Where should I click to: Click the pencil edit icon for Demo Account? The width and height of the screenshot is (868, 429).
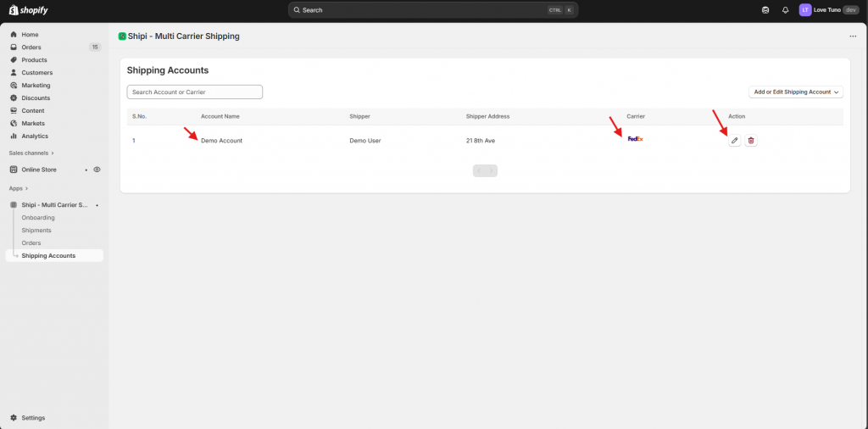(735, 141)
